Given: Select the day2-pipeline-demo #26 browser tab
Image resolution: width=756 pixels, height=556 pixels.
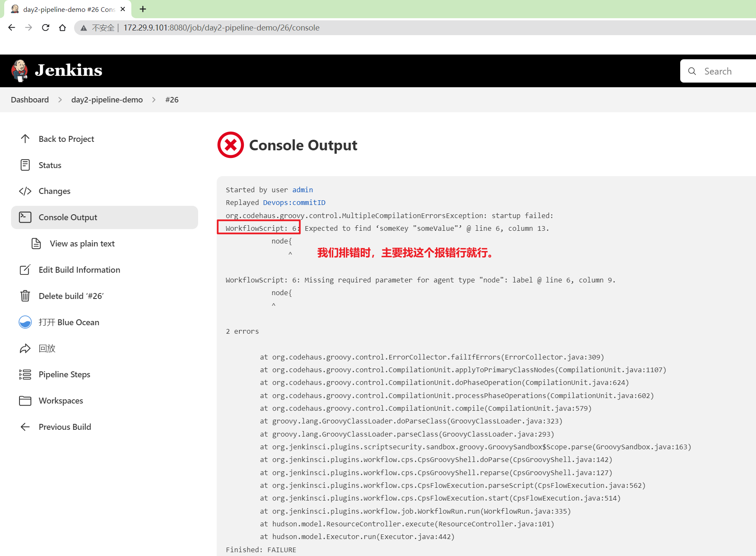Looking at the screenshot, I should point(68,9).
